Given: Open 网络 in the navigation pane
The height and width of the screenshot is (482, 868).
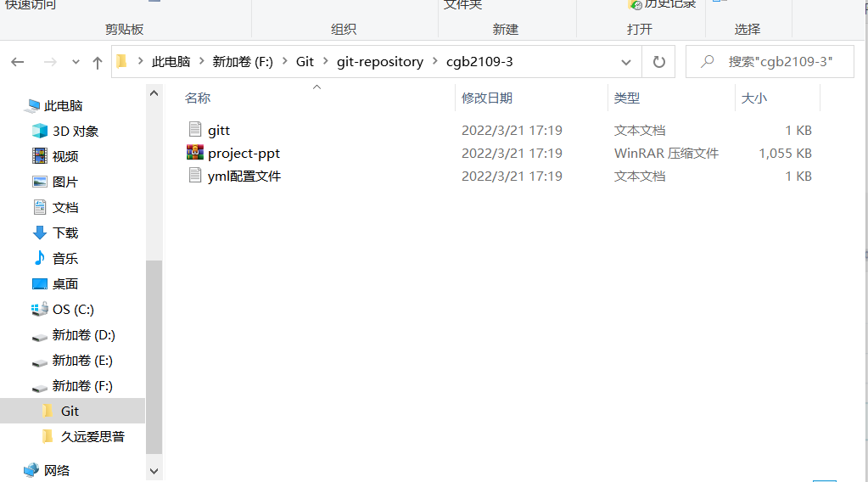Looking at the screenshot, I should (x=57, y=470).
